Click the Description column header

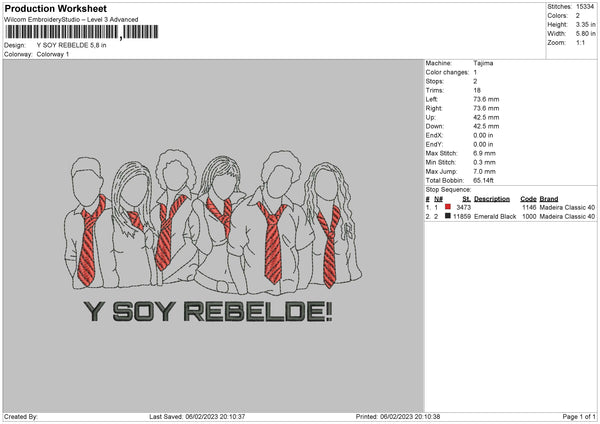pyautogui.click(x=492, y=199)
